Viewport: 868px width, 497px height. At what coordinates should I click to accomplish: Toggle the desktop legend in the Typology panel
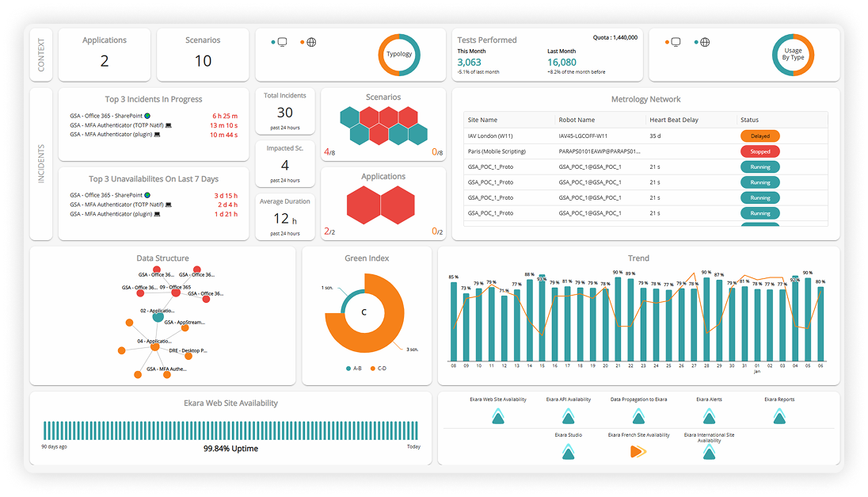click(281, 40)
